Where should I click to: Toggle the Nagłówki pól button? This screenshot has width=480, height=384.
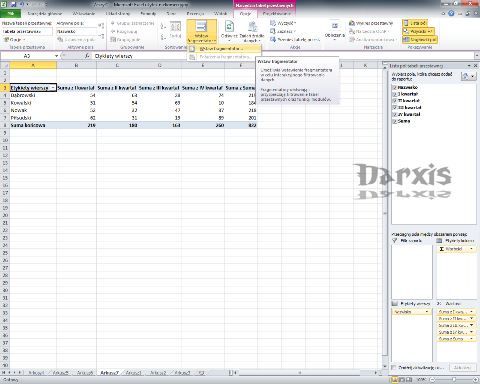(x=419, y=40)
